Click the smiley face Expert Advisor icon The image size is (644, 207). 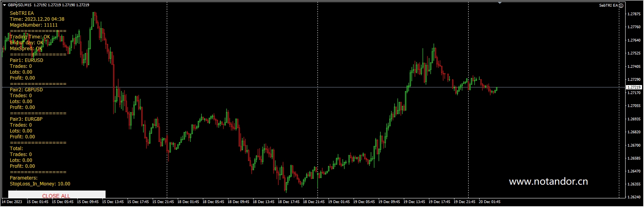(621, 5)
